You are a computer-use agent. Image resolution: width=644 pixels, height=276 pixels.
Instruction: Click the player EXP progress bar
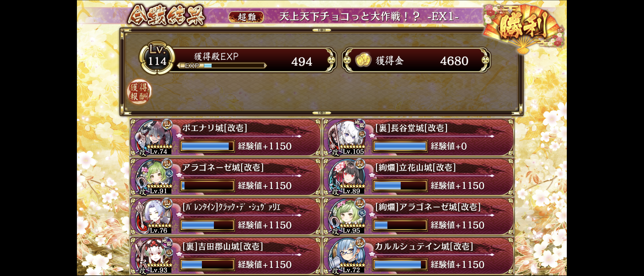pyautogui.click(x=222, y=66)
